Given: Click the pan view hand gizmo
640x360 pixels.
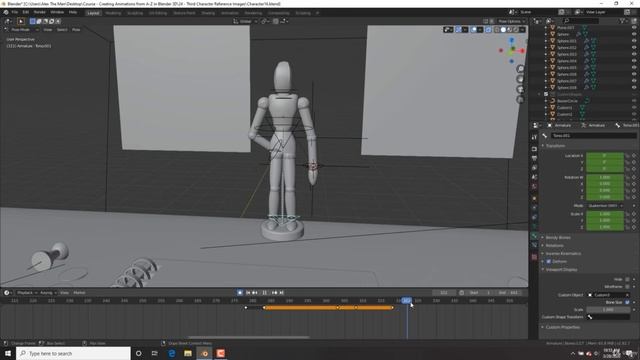Looking at the screenshot, I should [520, 79].
